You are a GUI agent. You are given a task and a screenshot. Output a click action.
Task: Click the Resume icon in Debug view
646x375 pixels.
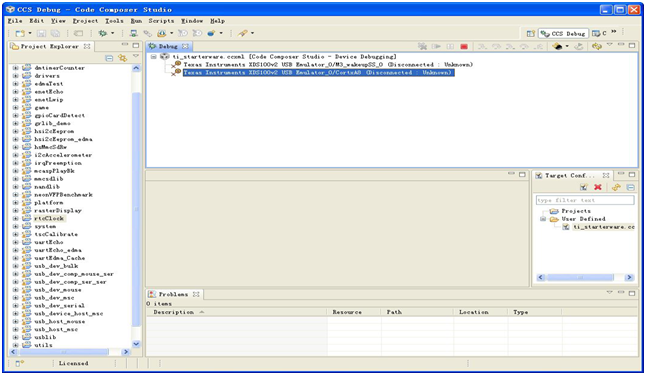coord(436,47)
